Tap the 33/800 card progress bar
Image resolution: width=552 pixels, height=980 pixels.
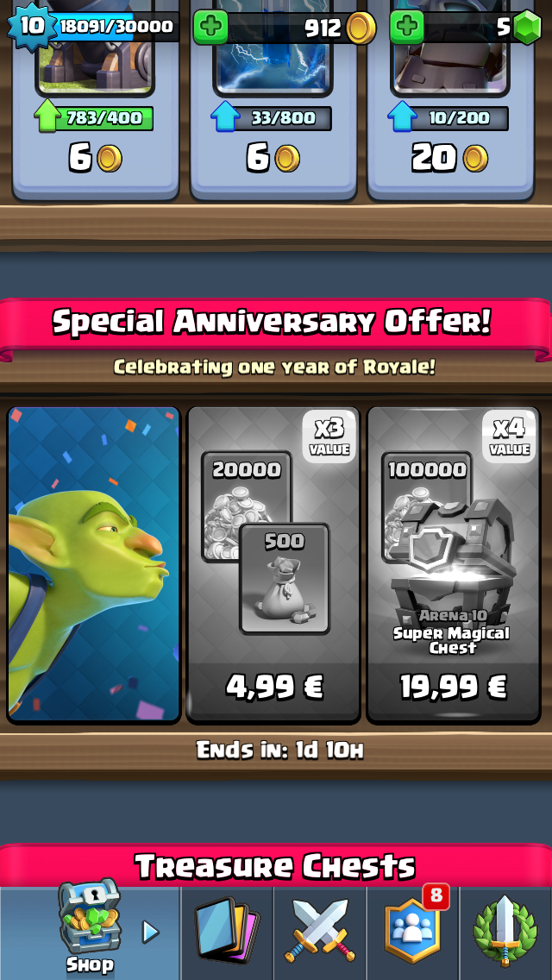tap(272, 118)
